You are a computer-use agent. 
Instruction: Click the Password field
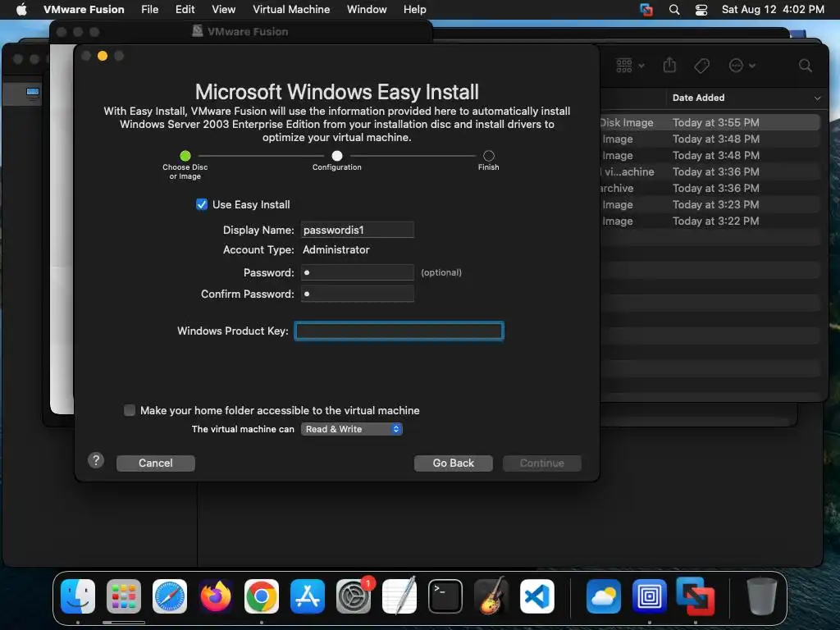click(358, 272)
